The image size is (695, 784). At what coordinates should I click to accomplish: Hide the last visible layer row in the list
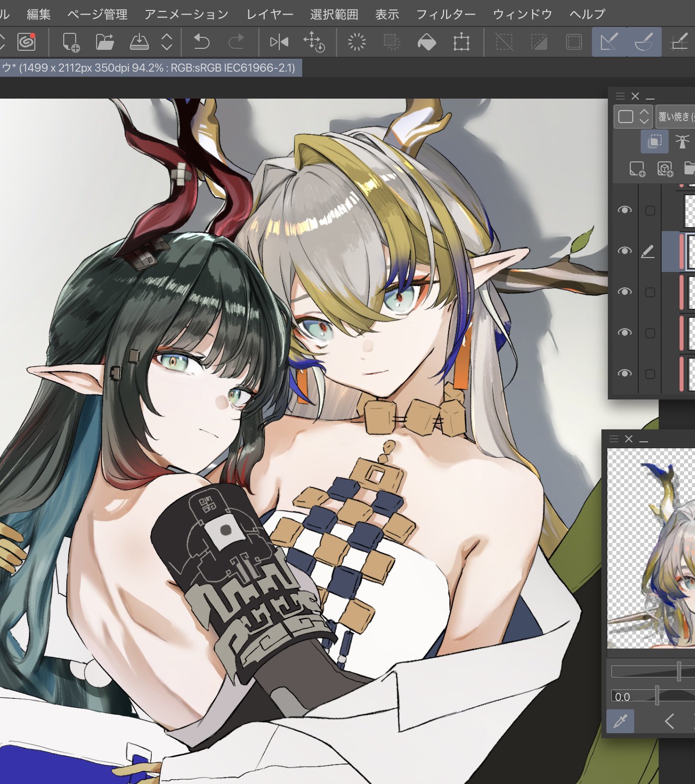click(x=624, y=374)
